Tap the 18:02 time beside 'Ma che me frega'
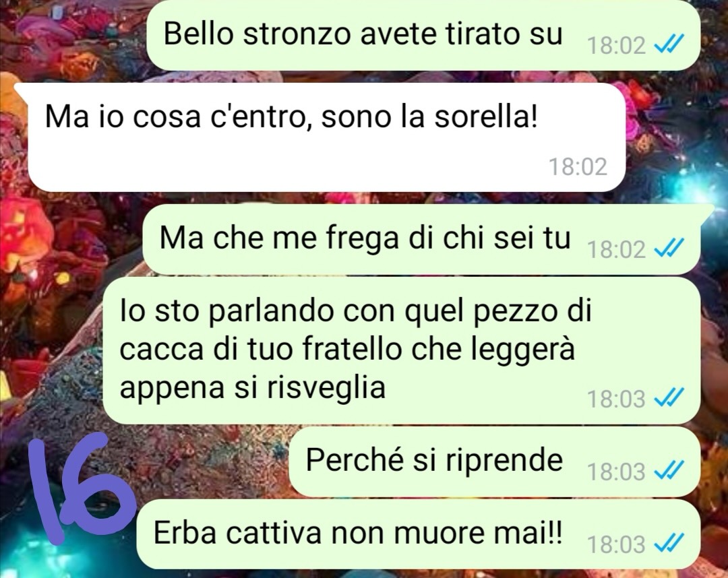 click(x=616, y=249)
